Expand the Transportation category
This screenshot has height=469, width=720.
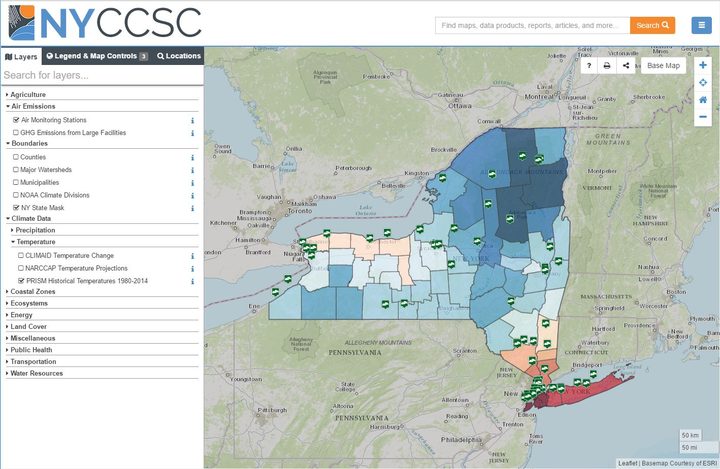pyautogui.click(x=32, y=362)
